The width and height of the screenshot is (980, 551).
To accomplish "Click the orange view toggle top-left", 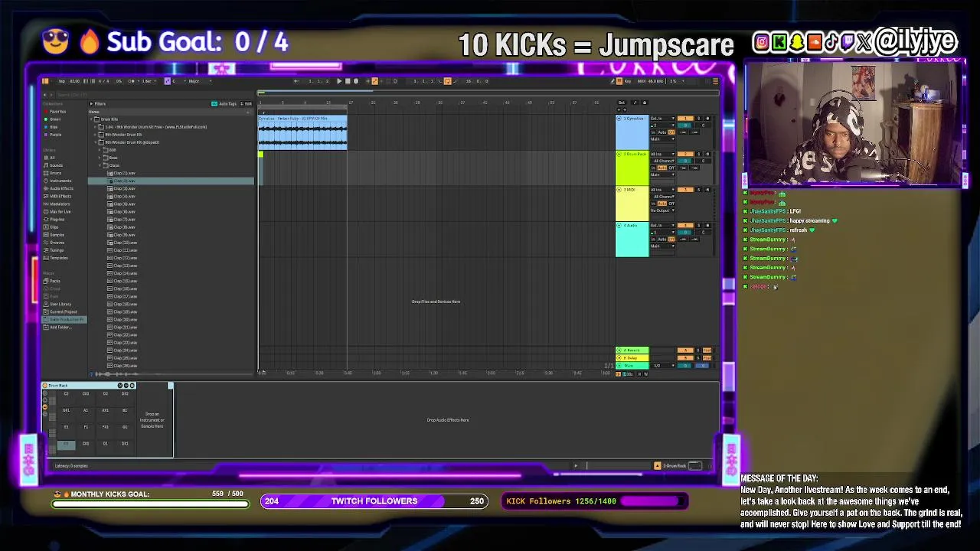I will pyautogui.click(x=45, y=81).
